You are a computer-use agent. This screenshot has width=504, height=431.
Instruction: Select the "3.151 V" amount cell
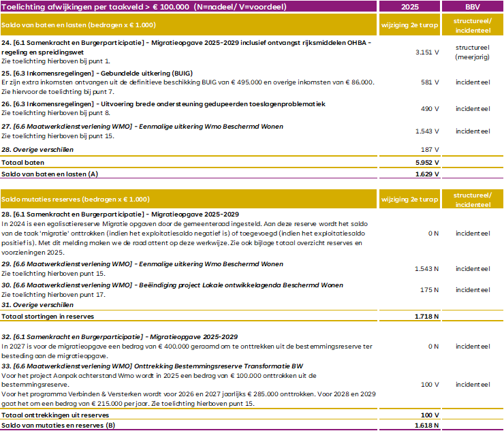click(x=427, y=52)
